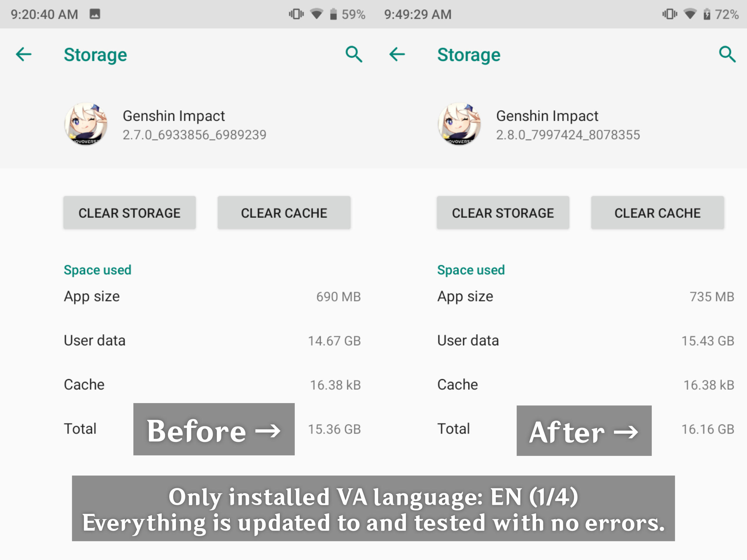Click CLEAR STORAGE on the 2.7.0 screen
This screenshot has height=560, width=747.
130,213
